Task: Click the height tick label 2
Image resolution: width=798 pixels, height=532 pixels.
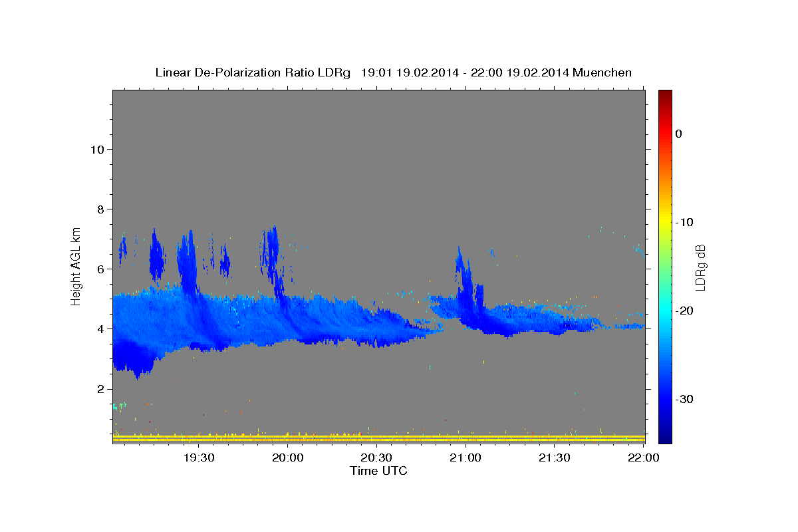Action: pyautogui.click(x=100, y=389)
